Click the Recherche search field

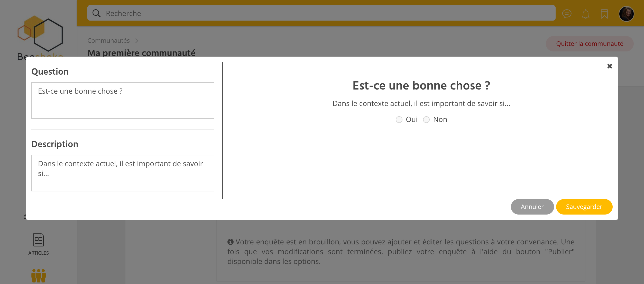[321, 13]
